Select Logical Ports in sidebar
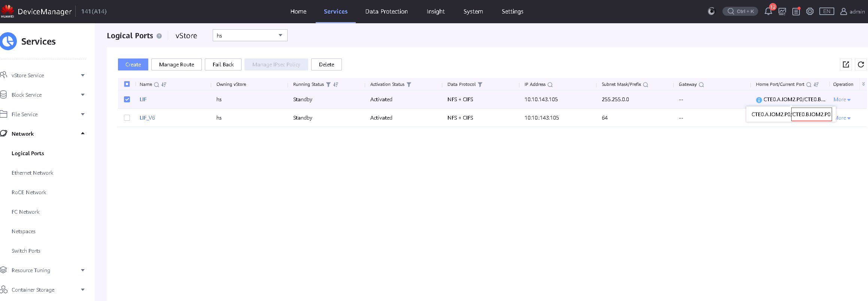This screenshot has width=868, height=301. (x=28, y=153)
